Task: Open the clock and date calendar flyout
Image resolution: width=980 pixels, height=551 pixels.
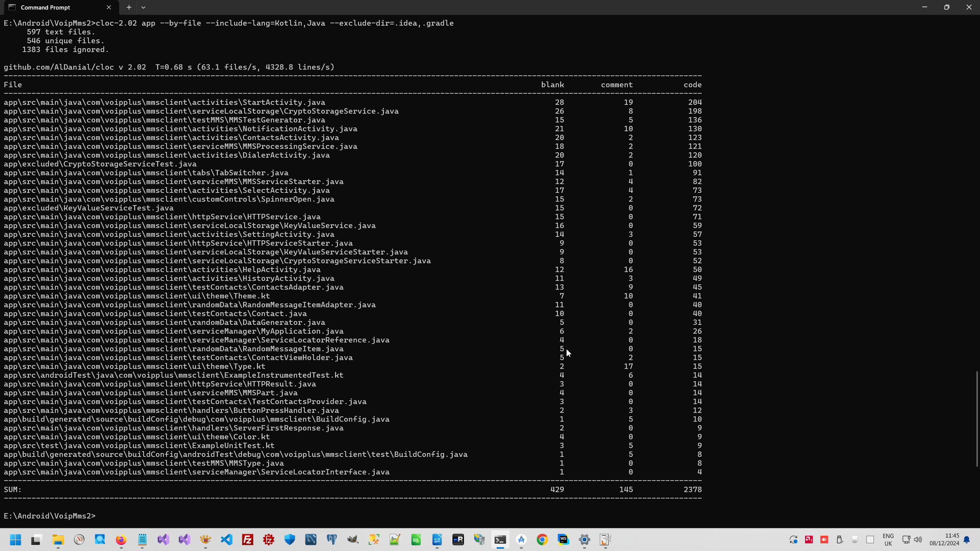Action: 944,540
